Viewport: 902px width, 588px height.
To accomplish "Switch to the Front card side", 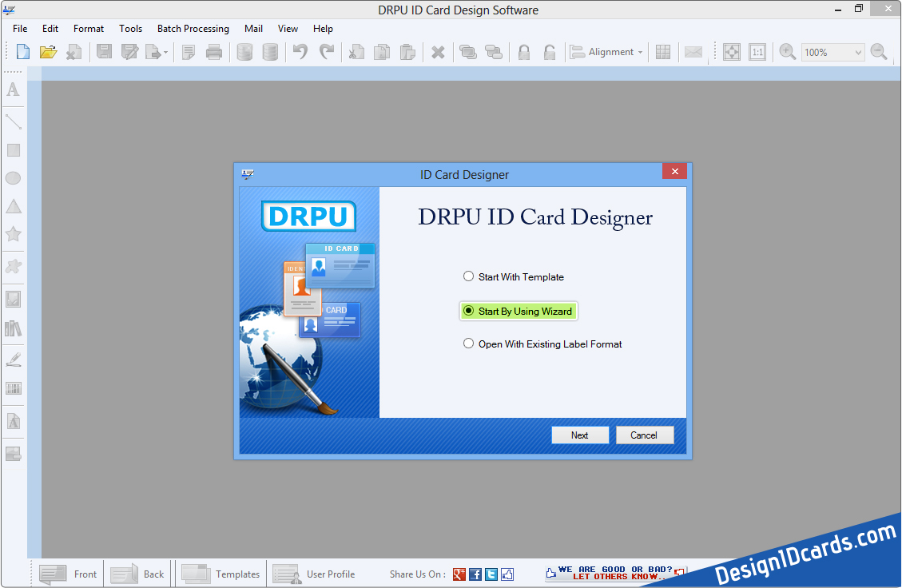I will [68, 574].
